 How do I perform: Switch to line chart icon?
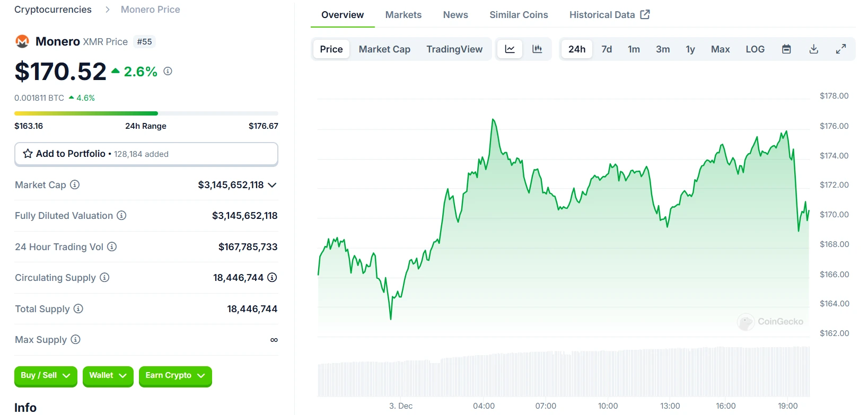[510, 49]
